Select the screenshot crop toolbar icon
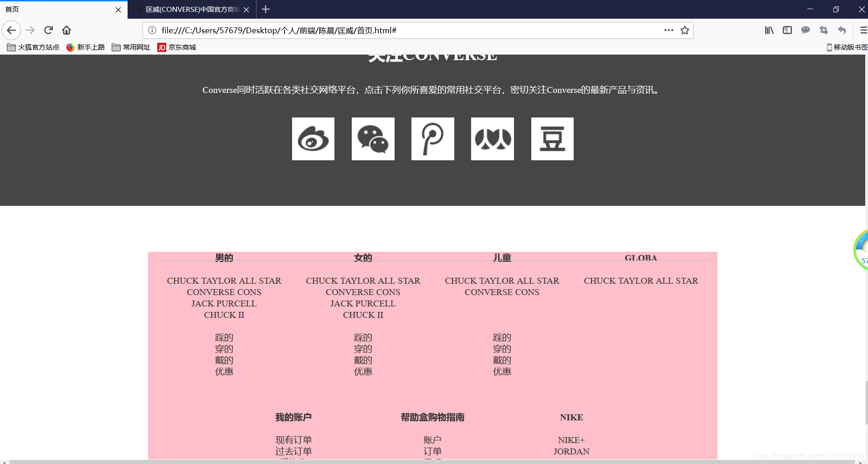Viewport: 868px width, 464px height. tap(824, 30)
